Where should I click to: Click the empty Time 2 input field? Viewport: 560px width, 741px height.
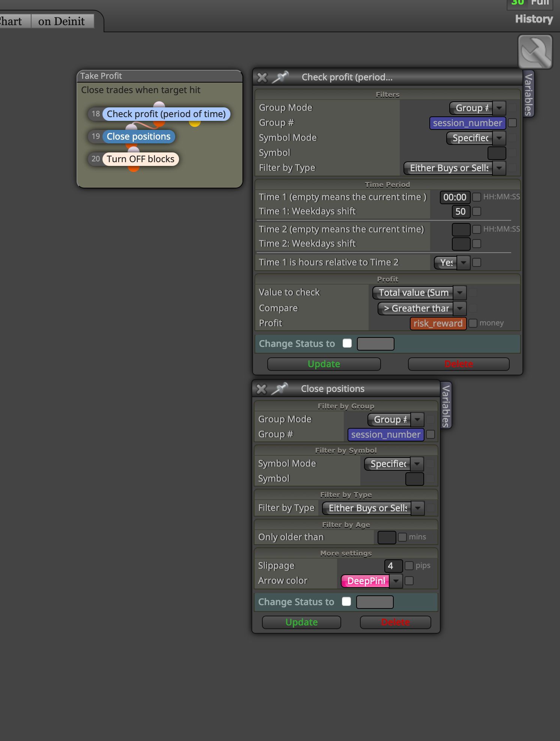click(461, 229)
